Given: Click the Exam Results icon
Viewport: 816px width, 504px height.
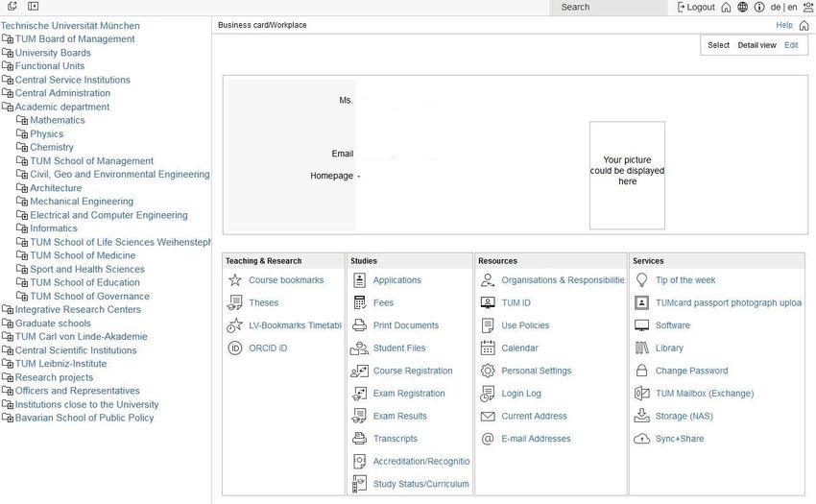Looking at the screenshot, I should point(359,416).
